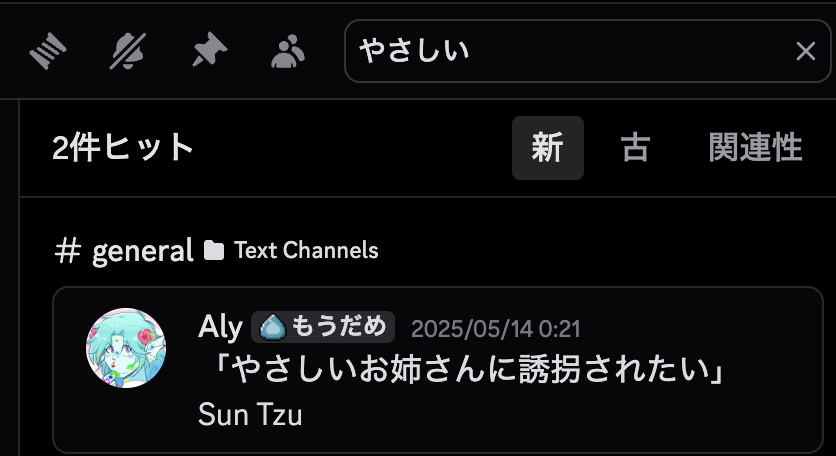836x456 pixels.
Task: Click the Text Channels folder icon
Action: 214,250
